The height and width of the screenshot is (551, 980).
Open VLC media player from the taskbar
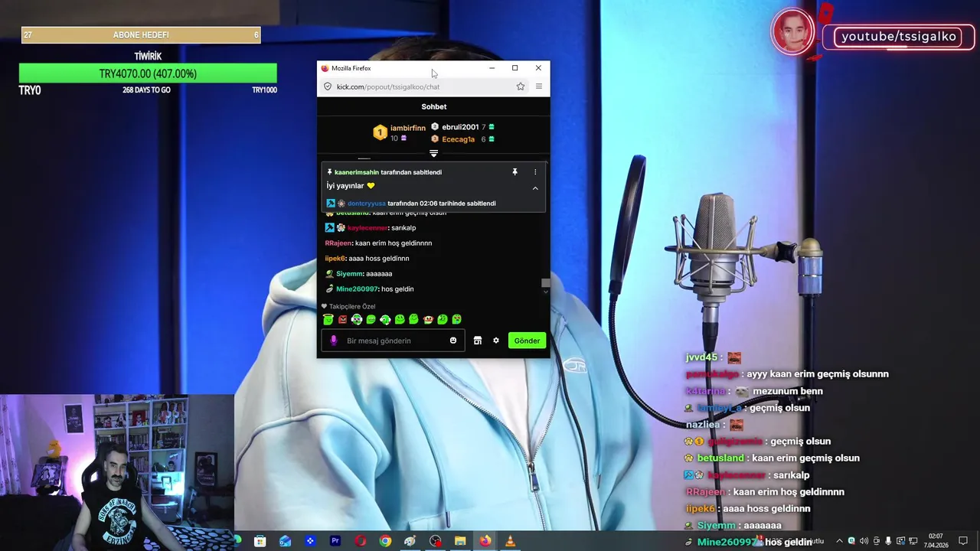pos(510,541)
